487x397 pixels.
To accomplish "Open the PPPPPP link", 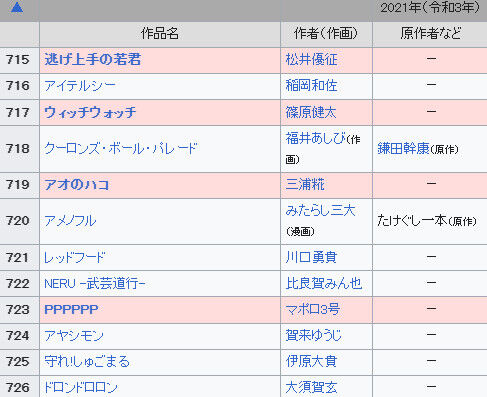I will [71, 310].
